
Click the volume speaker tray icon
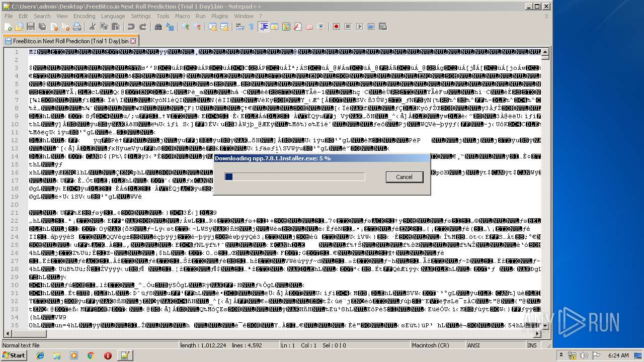pyautogui.click(x=584, y=355)
